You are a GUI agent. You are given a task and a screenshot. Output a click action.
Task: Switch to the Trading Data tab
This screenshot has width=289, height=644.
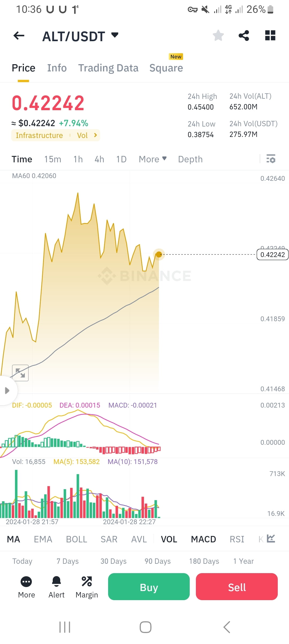(108, 68)
